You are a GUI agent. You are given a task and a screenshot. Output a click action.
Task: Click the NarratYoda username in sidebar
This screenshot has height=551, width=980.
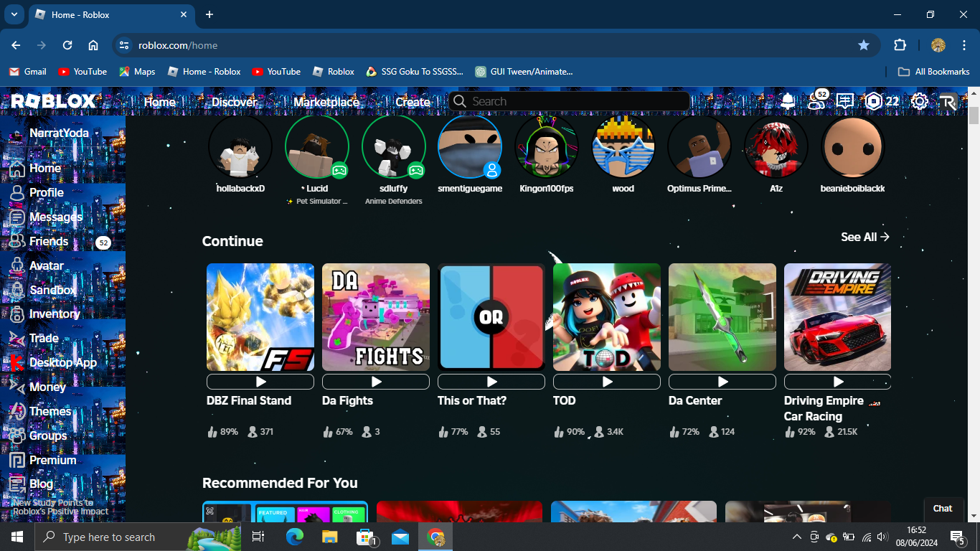coord(59,133)
